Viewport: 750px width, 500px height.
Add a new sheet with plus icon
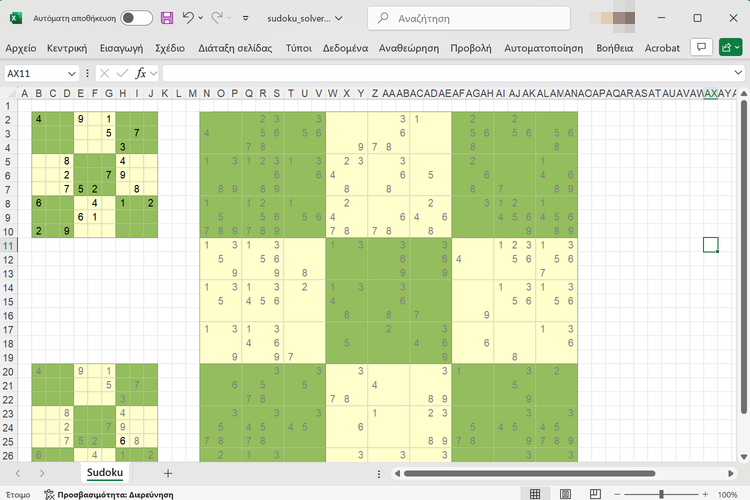point(168,473)
